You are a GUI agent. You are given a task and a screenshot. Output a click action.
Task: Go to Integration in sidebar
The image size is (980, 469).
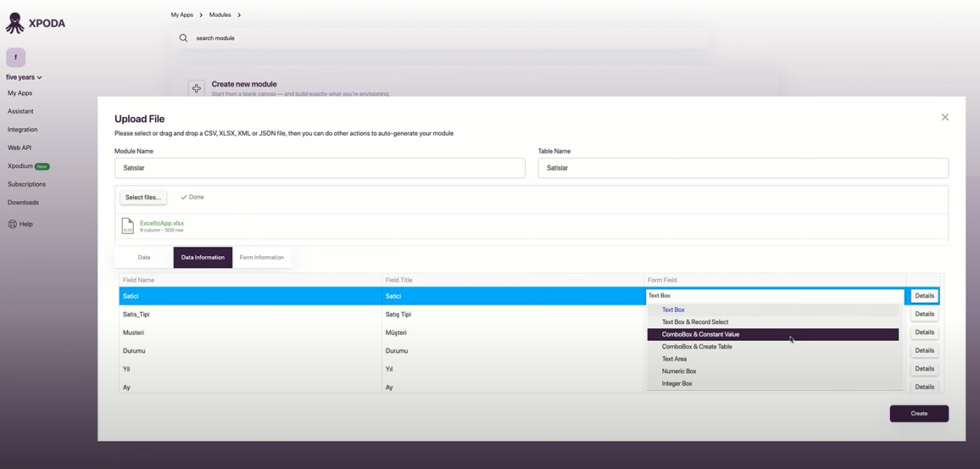(x=23, y=130)
